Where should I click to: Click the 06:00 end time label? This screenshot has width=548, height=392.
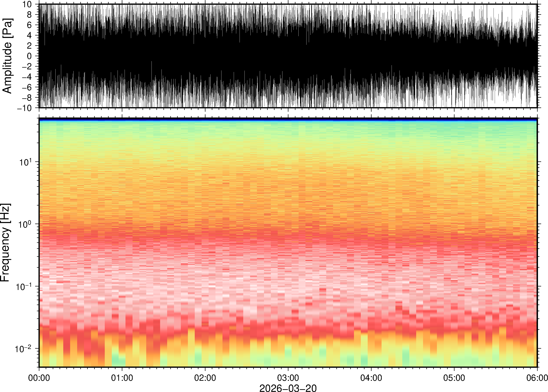537,378
